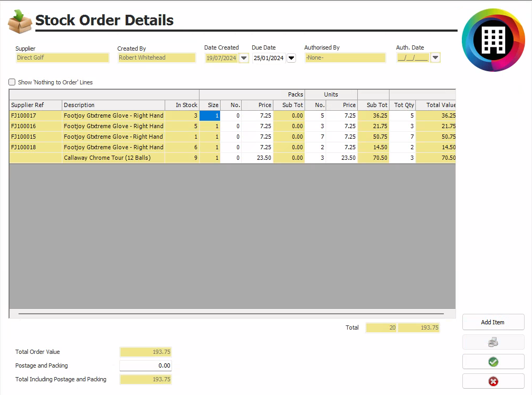Click the Created By field
The image size is (532, 395).
[157, 57]
